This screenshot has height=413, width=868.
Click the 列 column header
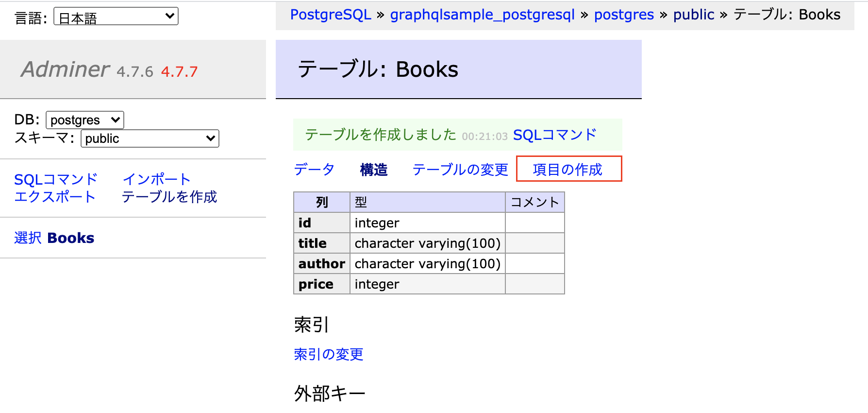coord(322,203)
